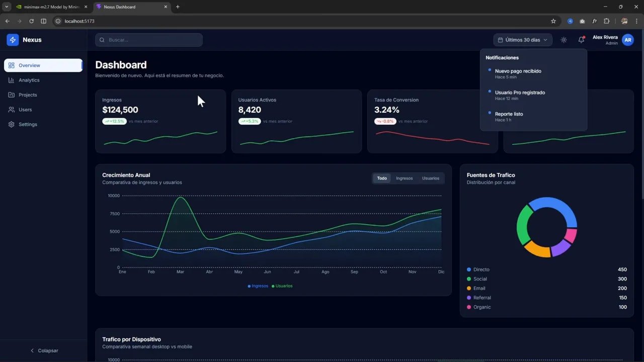Click the Email value 200
The height and width of the screenshot is (362, 644).
[x=622, y=288]
